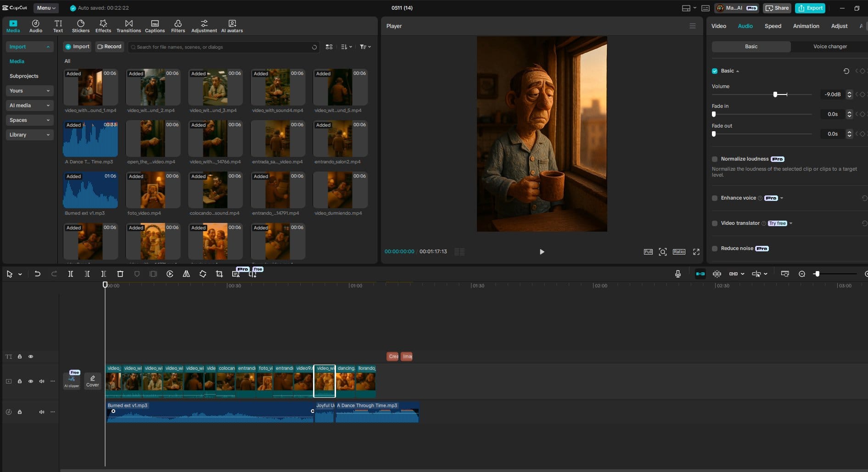The width and height of the screenshot is (868, 472).
Task: Expand the AI media dropdown
Action: point(29,106)
